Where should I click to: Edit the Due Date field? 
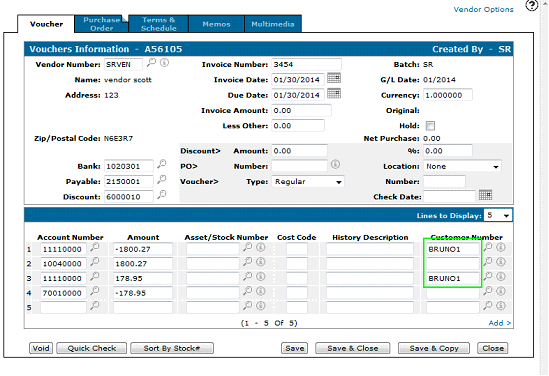(298, 95)
